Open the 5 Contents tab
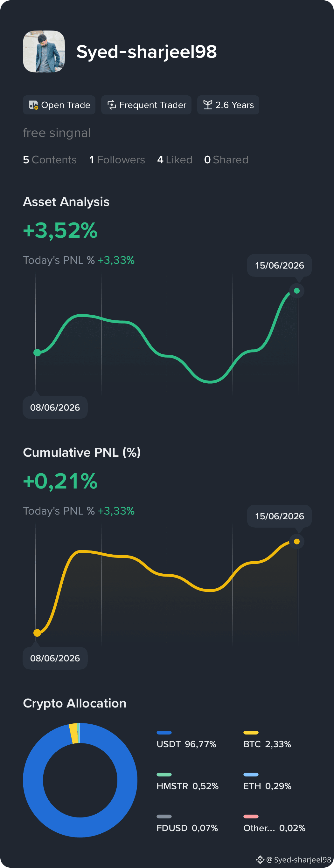The width and height of the screenshot is (334, 868). click(50, 160)
